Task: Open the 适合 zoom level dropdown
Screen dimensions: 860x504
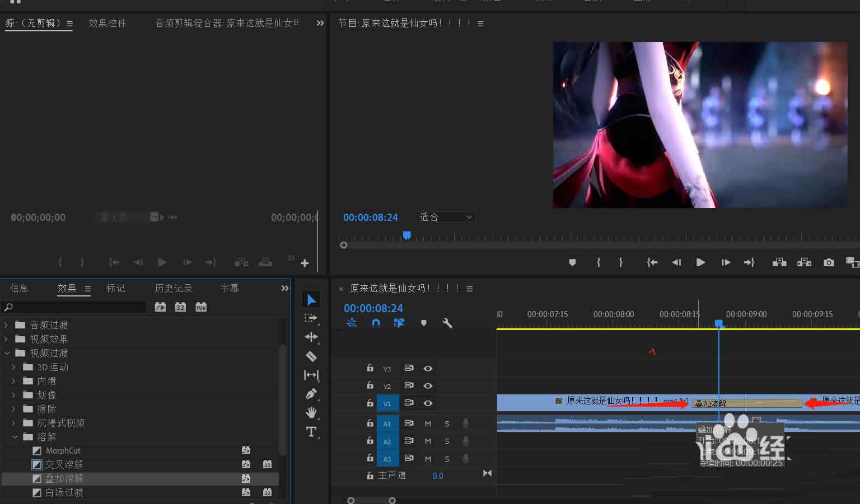Action: (446, 217)
